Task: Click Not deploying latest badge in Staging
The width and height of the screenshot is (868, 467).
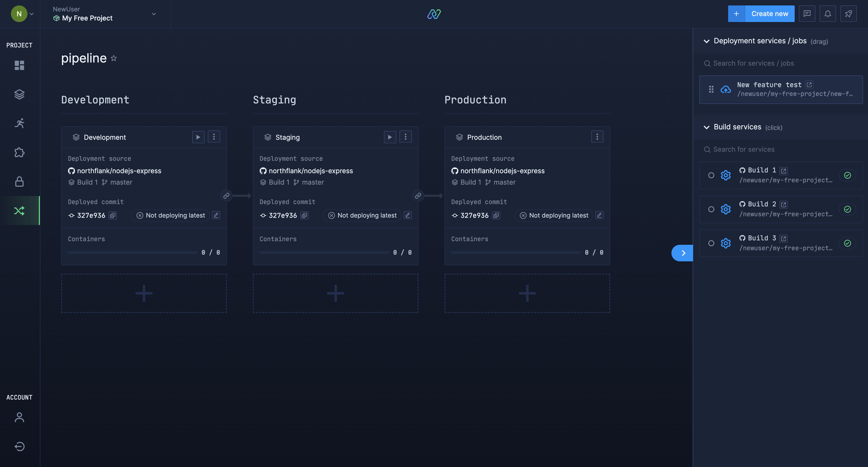Action: point(362,215)
